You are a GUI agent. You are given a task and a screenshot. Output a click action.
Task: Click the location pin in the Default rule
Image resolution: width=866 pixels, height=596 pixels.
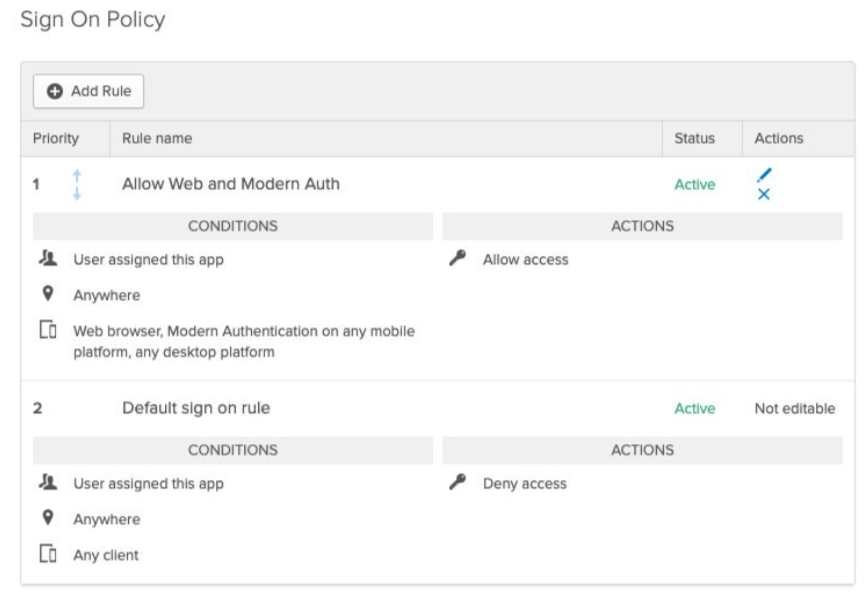(45, 519)
